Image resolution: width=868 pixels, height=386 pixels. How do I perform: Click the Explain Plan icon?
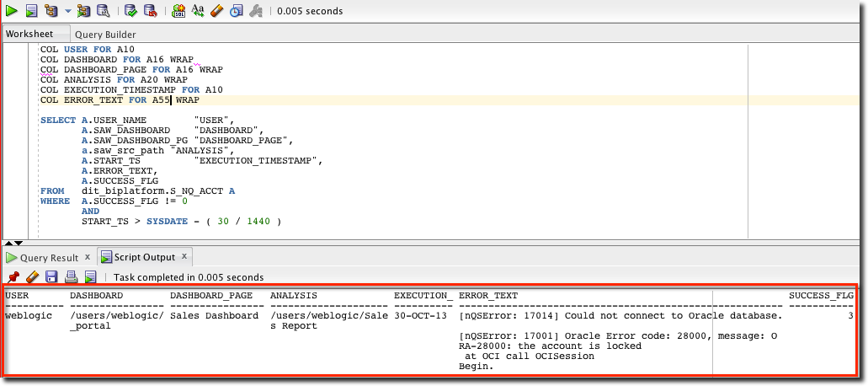51,10
